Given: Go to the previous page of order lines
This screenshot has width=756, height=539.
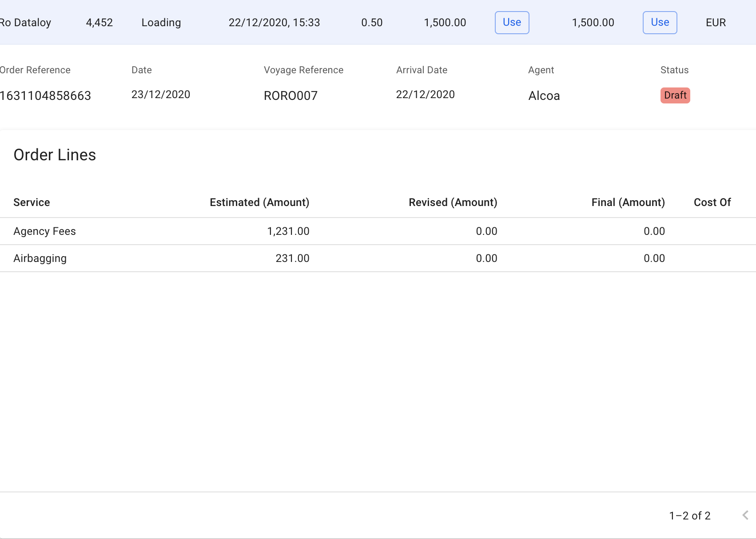Looking at the screenshot, I should click(745, 515).
